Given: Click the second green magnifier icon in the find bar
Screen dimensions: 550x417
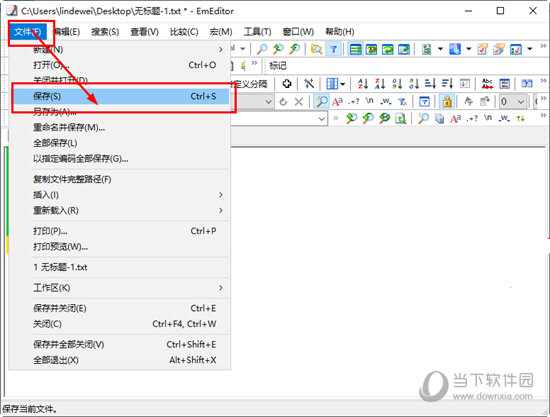Looking at the screenshot, I should coord(368,118).
